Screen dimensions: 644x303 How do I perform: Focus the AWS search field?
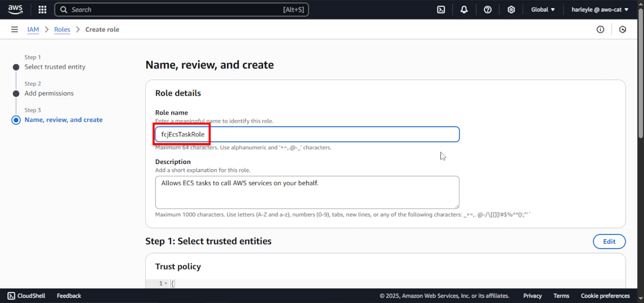[181, 10]
